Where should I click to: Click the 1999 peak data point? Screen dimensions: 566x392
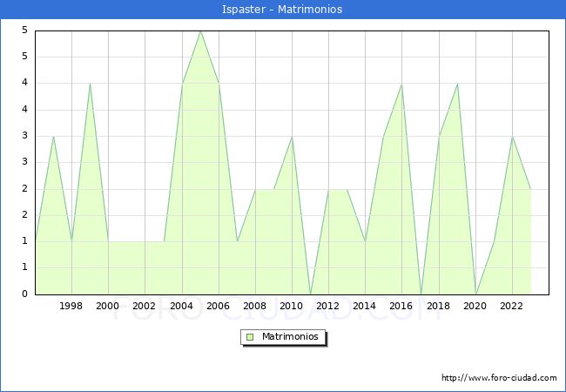[90, 84]
